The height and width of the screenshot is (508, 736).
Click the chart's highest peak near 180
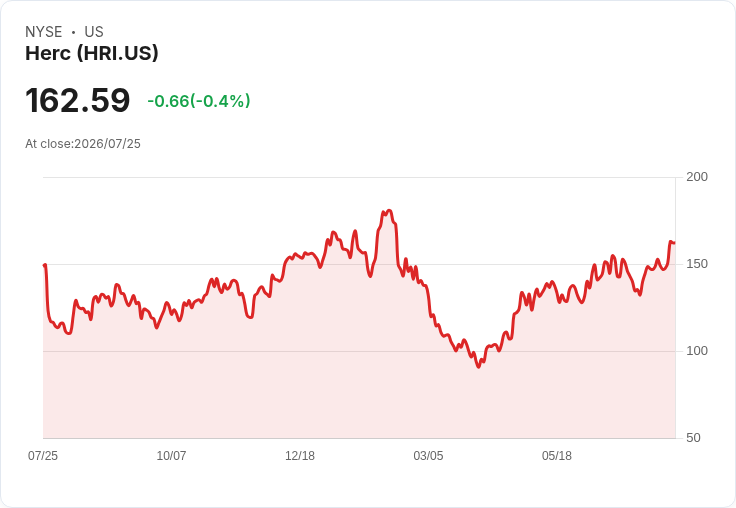388,211
